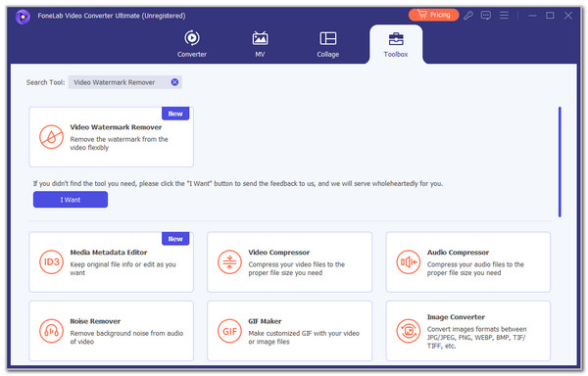Click the I Want button
Screen dimensions: 588x376
point(71,200)
